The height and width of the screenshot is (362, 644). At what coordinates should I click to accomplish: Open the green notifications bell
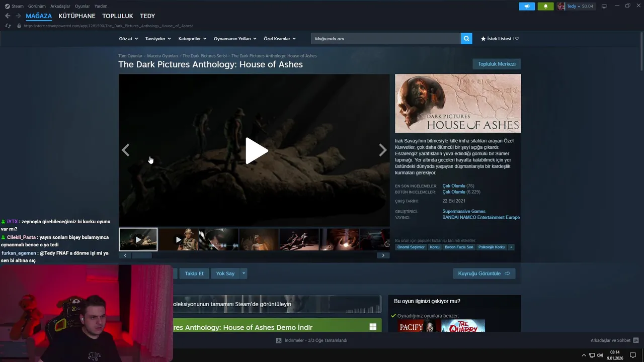(x=545, y=7)
